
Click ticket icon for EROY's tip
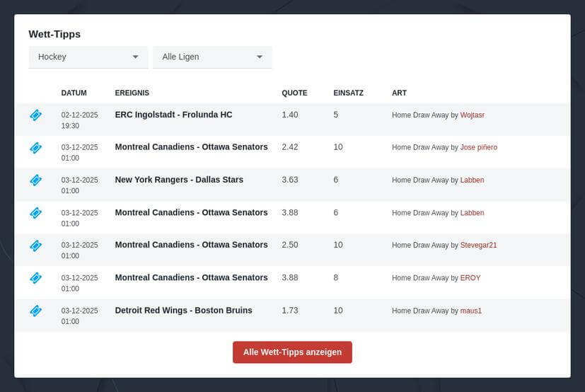[36, 278]
